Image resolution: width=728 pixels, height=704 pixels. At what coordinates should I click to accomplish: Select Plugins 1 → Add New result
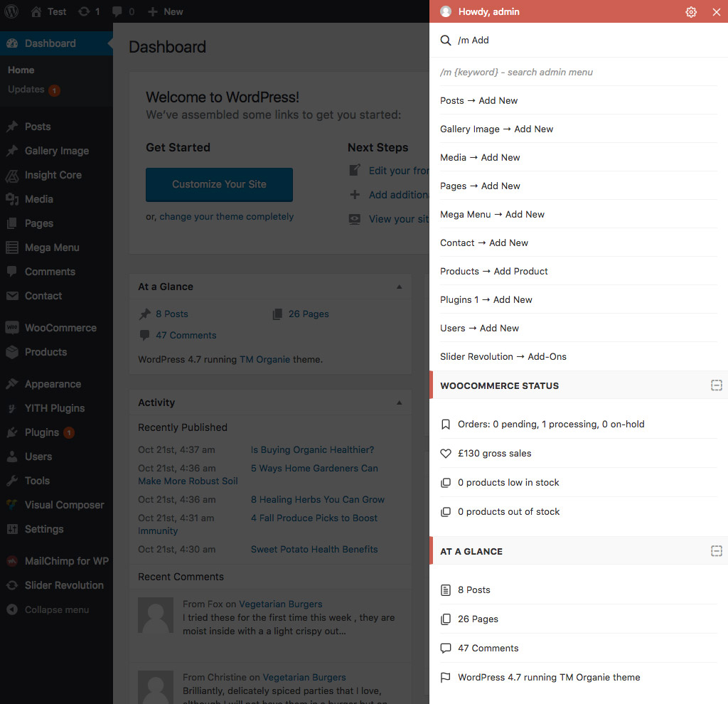579,299
